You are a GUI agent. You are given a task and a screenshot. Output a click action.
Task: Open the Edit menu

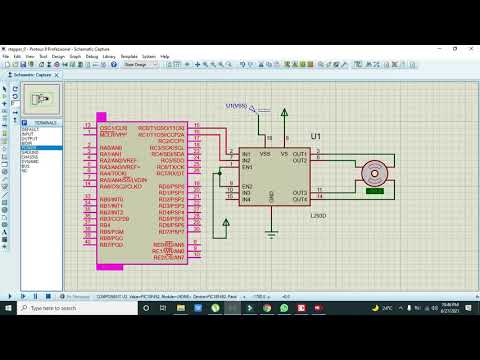[x=17, y=56]
